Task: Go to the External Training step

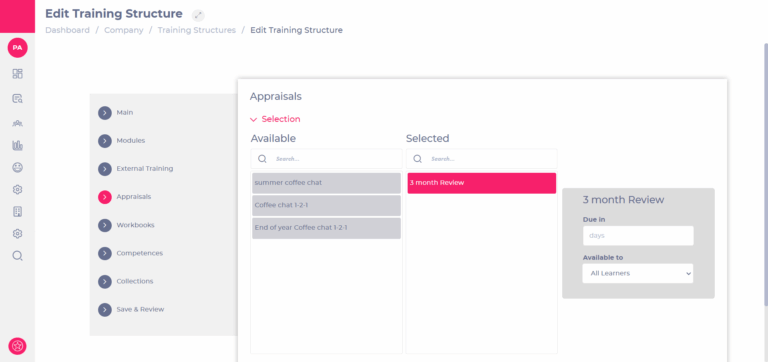Action: click(144, 169)
